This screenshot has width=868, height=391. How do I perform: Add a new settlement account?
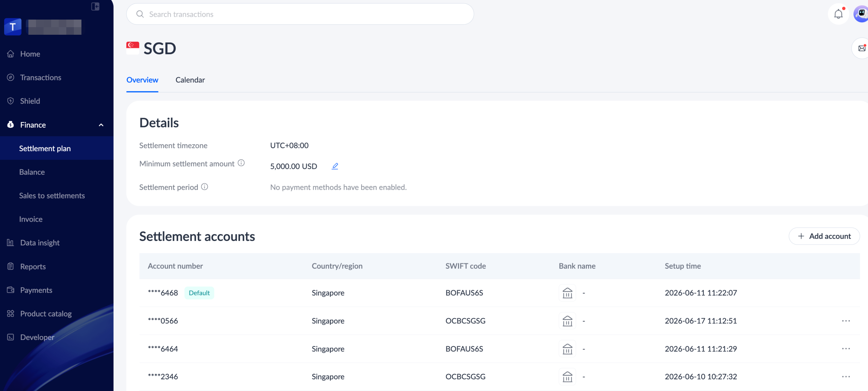coord(824,236)
